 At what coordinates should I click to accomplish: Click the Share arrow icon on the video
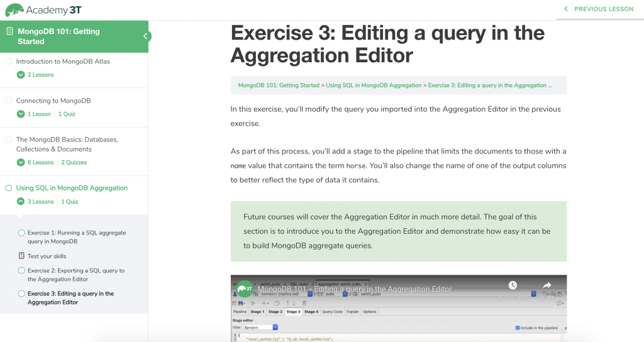pyautogui.click(x=547, y=285)
